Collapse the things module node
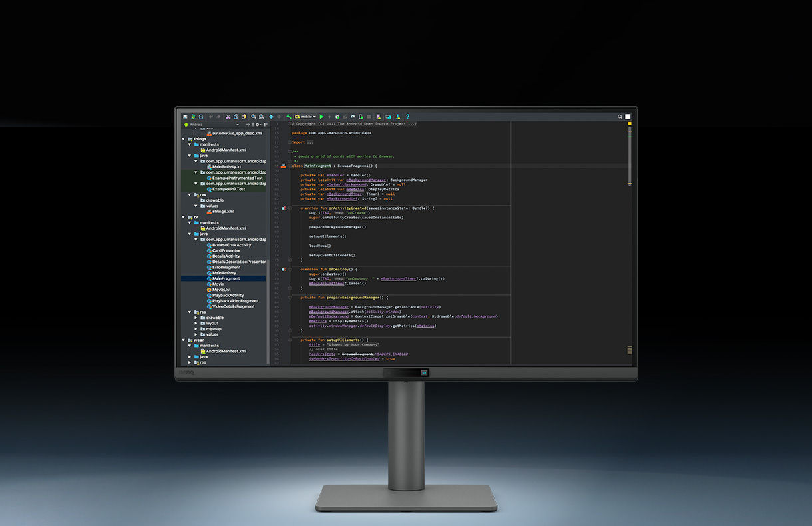 184,139
